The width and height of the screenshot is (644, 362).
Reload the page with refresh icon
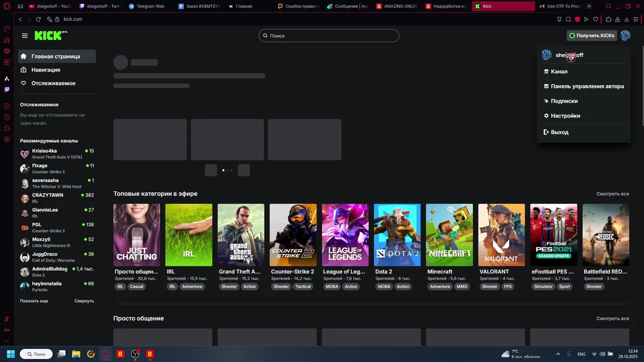(38, 19)
